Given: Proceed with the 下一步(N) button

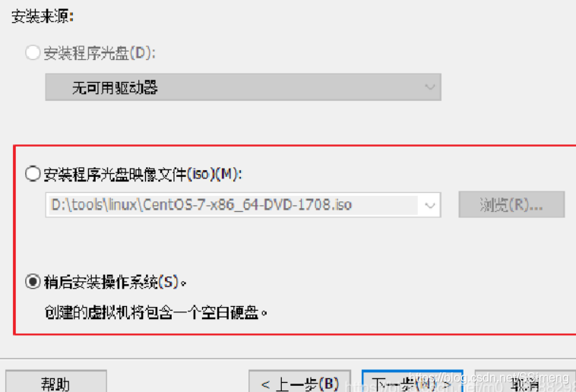Looking at the screenshot, I should coord(412,381).
